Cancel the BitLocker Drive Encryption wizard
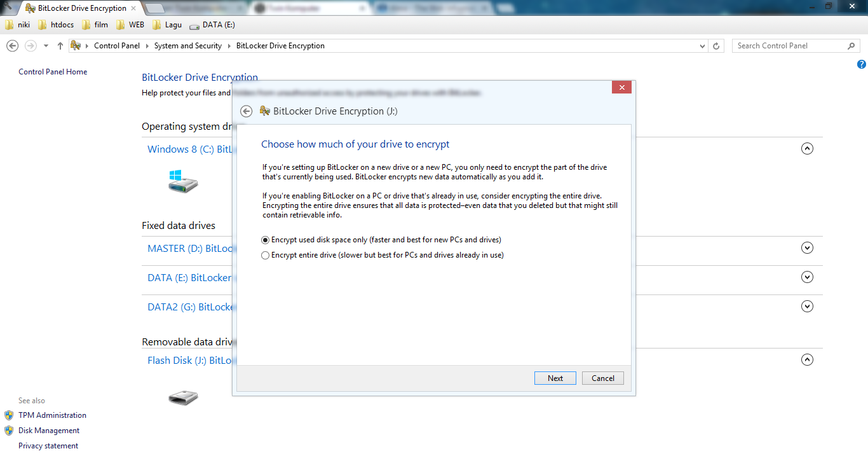 [x=603, y=378]
